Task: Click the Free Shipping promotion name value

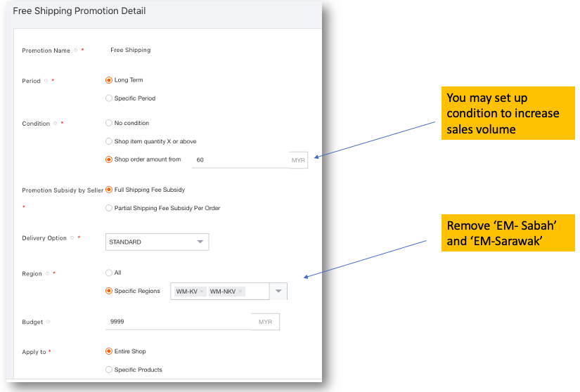Action: [131, 50]
